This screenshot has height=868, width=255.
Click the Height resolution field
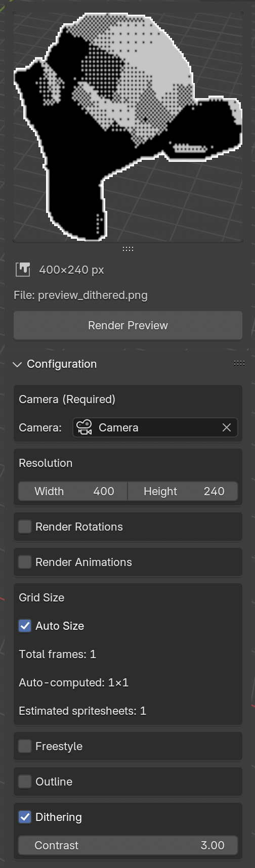(x=183, y=491)
